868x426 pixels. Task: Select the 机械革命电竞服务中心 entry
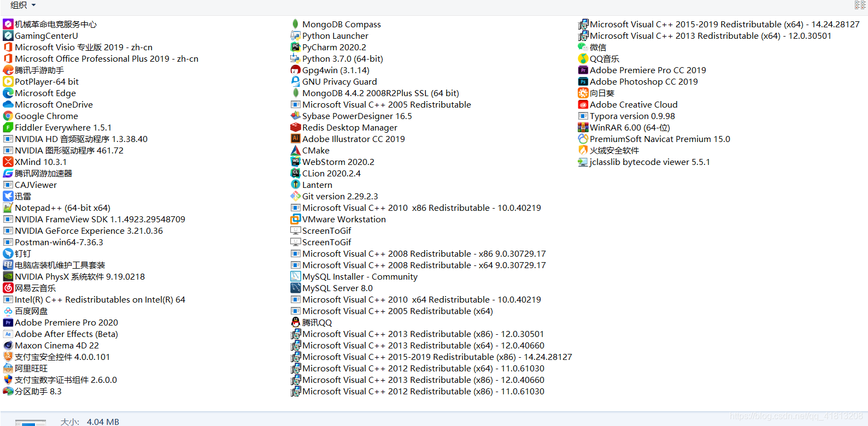coord(50,24)
